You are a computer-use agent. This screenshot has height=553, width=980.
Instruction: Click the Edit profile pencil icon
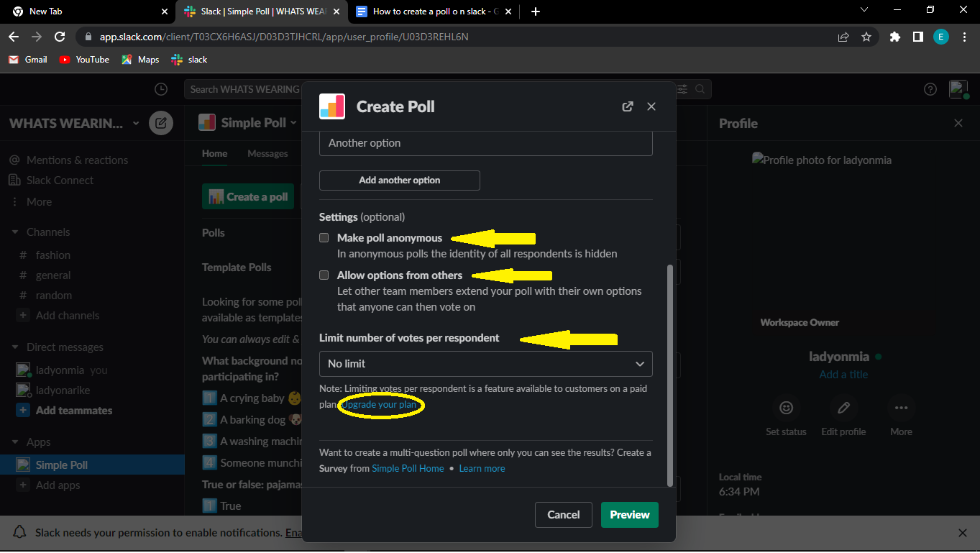pyautogui.click(x=843, y=408)
